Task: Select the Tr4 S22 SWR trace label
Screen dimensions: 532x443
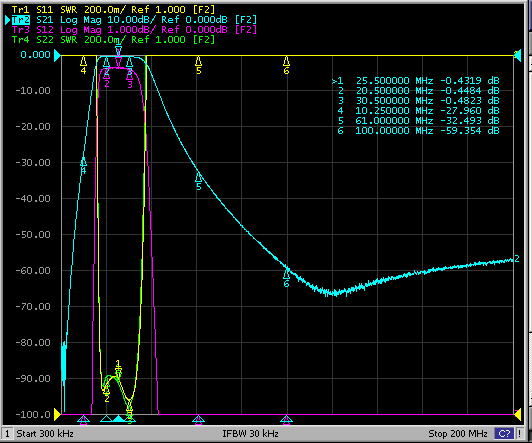Action: pyautogui.click(x=113, y=39)
